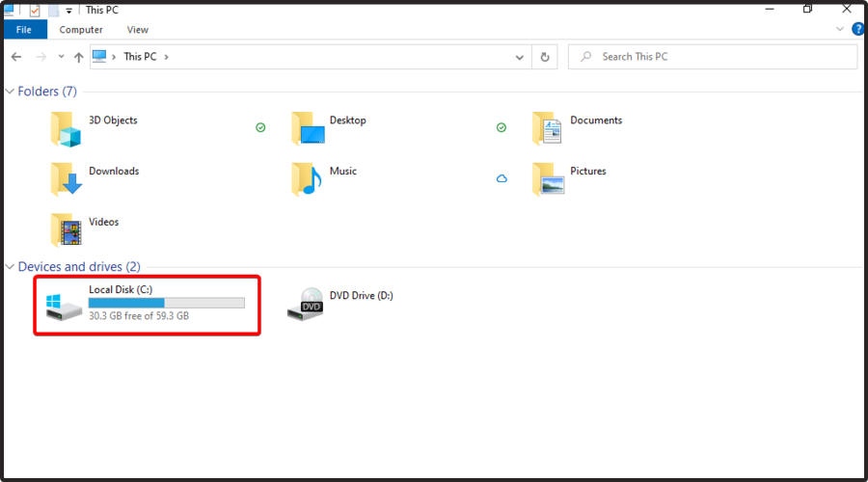Click the 'Local Disk (C:)' label
This screenshot has width=868, height=482.
tap(121, 289)
